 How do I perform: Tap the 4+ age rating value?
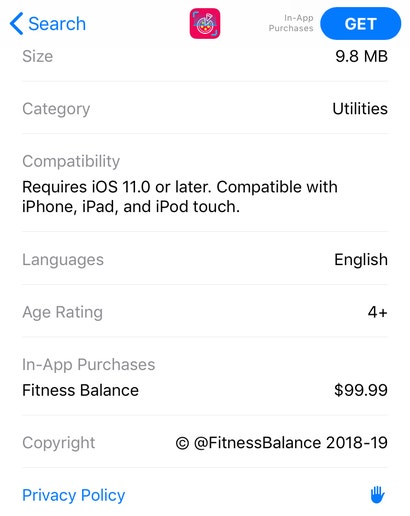coord(378,312)
